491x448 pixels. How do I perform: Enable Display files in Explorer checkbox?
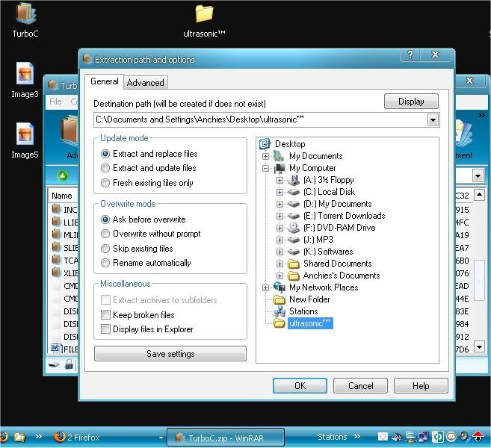click(x=105, y=329)
